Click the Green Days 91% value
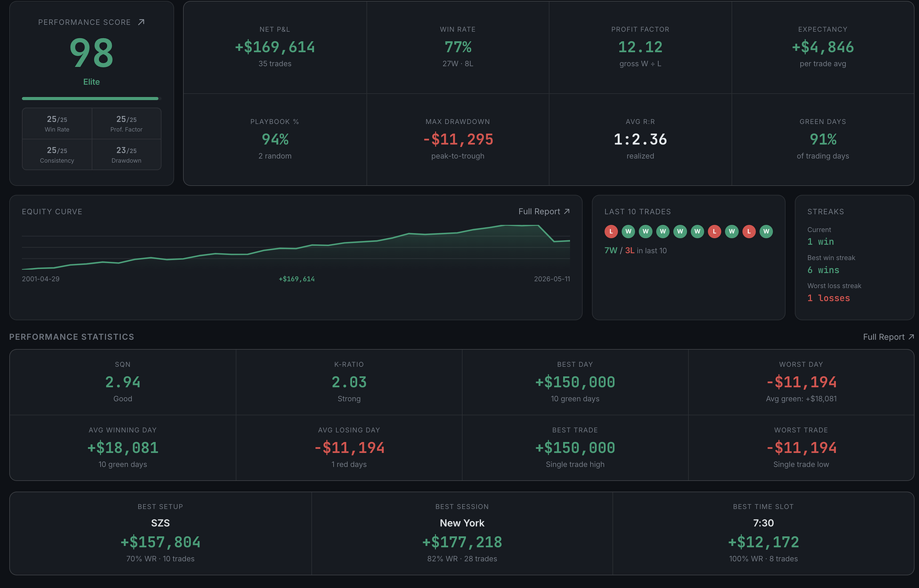The image size is (919, 588). [823, 139]
